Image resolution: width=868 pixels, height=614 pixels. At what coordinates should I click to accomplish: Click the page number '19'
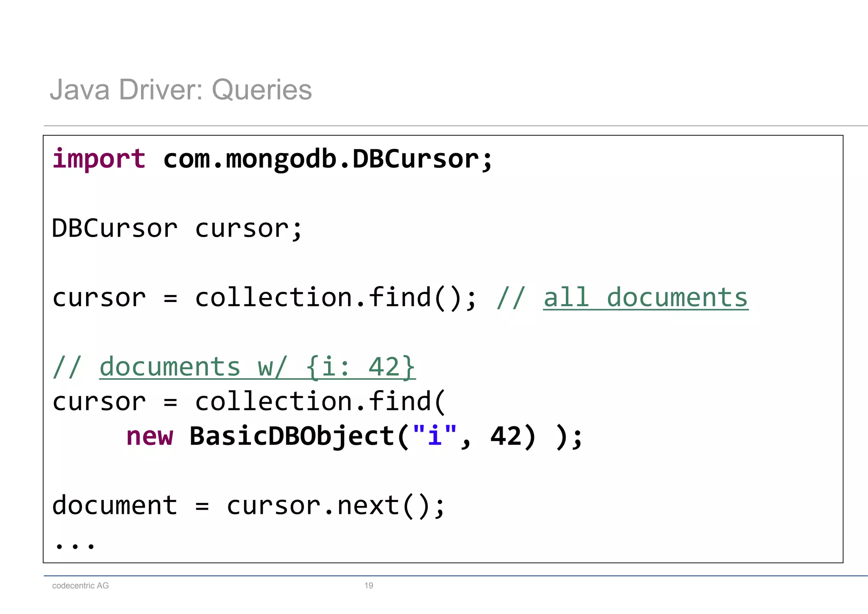369,586
